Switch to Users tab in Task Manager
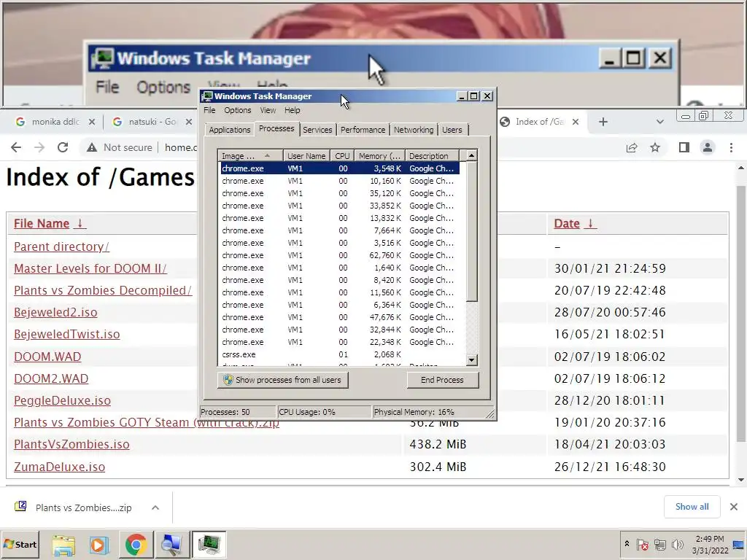This screenshot has width=747, height=560. (452, 130)
